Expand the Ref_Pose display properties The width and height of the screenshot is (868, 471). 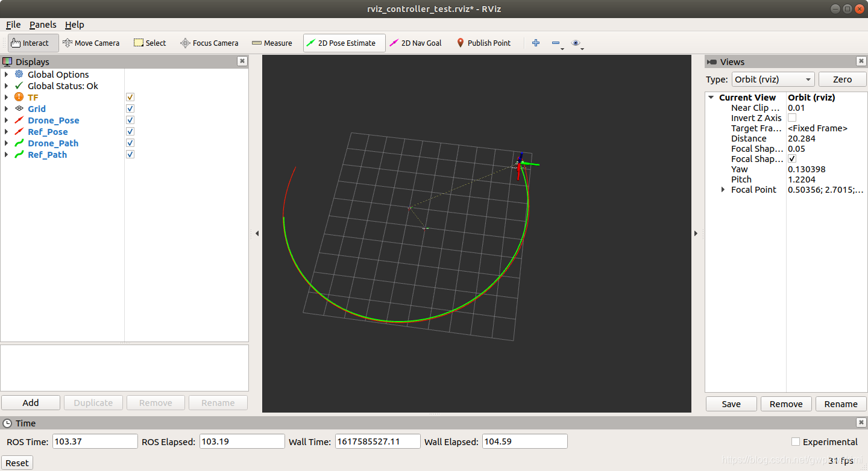[x=6, y=131]
